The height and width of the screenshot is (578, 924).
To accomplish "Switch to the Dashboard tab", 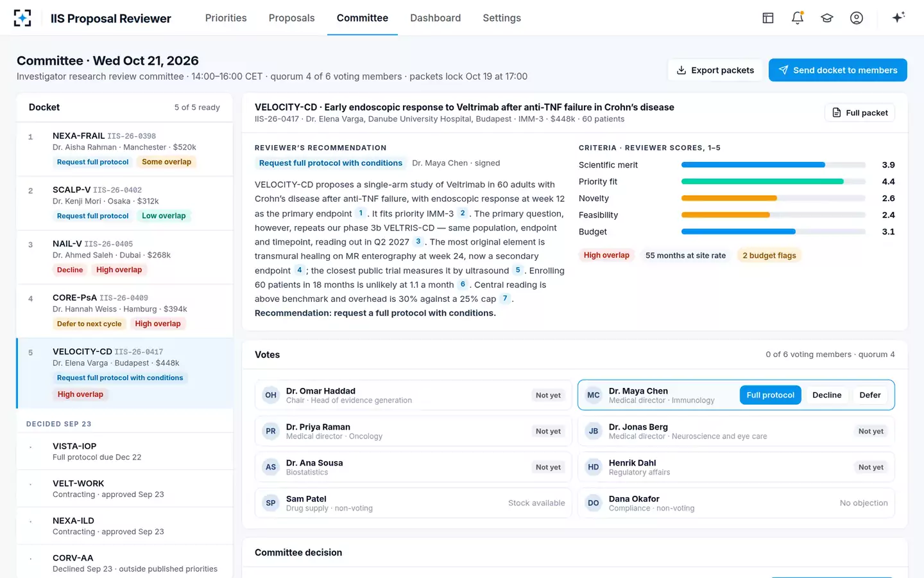I will point(435,18).
